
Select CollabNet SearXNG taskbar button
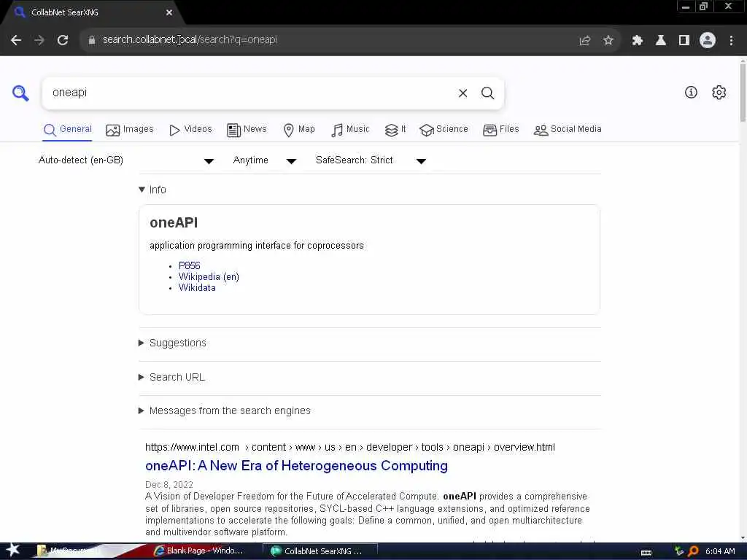pos(320,551)
